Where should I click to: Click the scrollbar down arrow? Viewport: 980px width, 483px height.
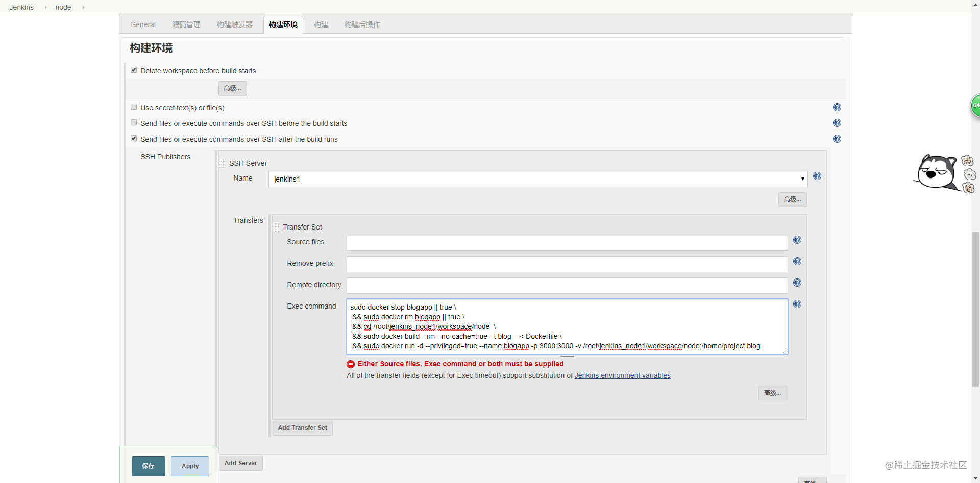975,479
